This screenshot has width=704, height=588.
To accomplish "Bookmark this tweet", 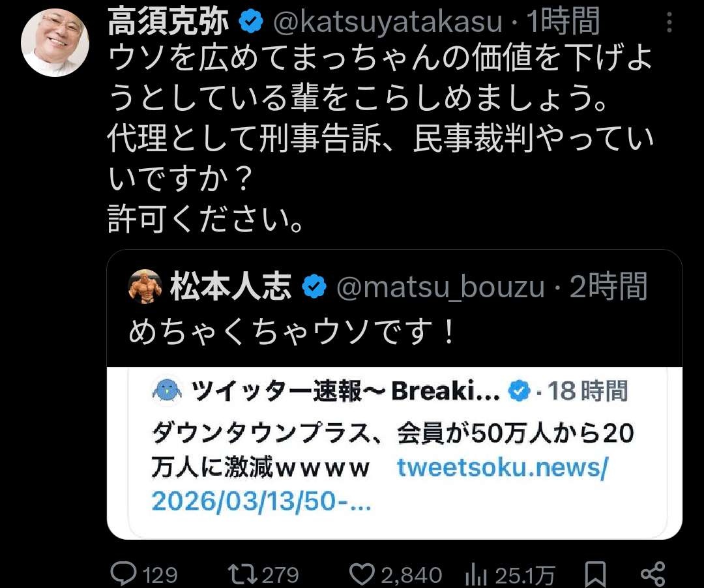I will pyautogui.click(x=595, y=574).
